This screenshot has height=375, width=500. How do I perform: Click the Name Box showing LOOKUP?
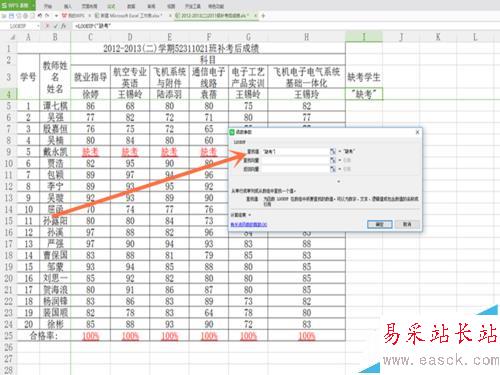18,26
